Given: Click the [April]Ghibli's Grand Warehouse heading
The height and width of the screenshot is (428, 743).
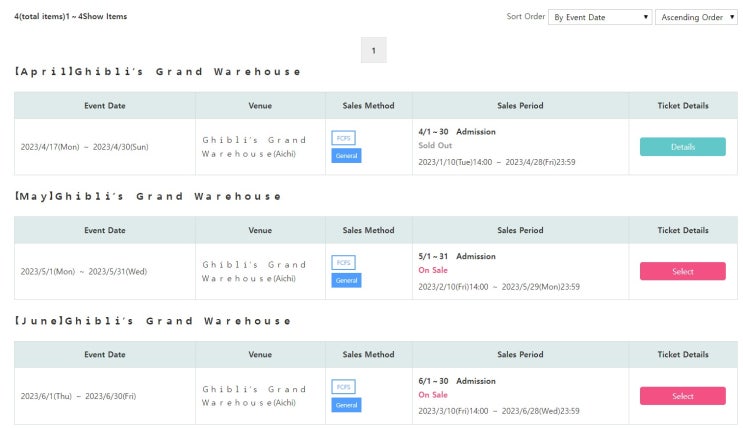Looking at the screenshot, I should pos(158,72).
